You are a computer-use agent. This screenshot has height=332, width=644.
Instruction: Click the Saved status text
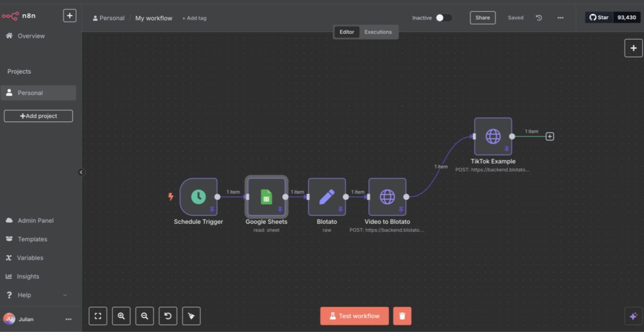pos(516,18)
